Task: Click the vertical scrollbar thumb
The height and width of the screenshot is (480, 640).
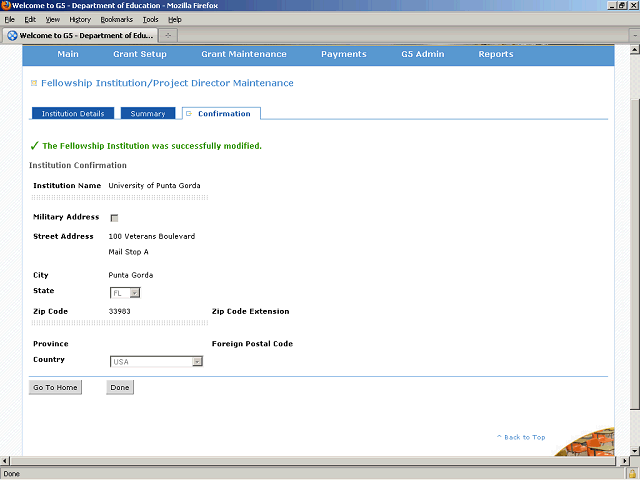Action: coord(635,253)
